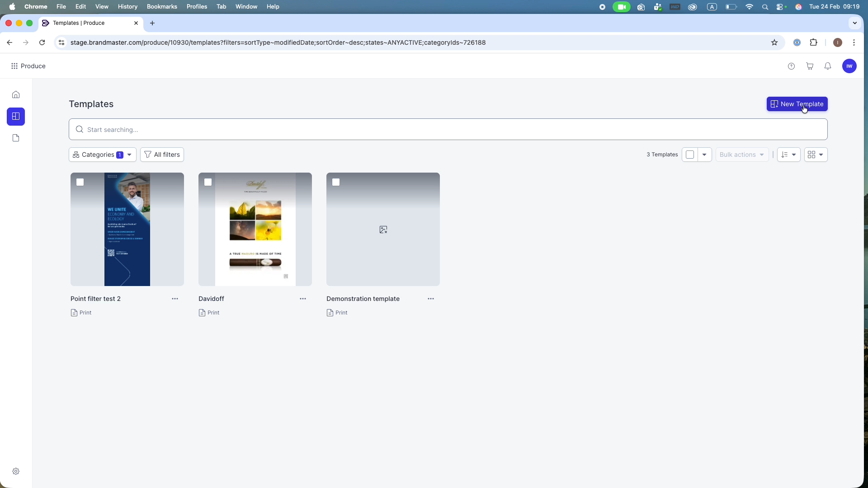The image size is (868, 488).
Task: Open the History menu
Action: pyautogui.click(x=127, y=7)
